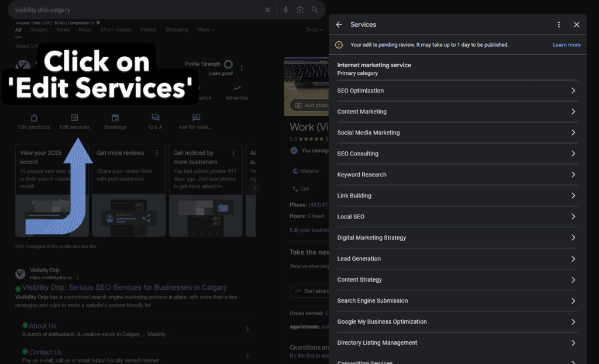Open the Learn more link
The height and width of the screenshot is (364, 599).
[566, 44]
